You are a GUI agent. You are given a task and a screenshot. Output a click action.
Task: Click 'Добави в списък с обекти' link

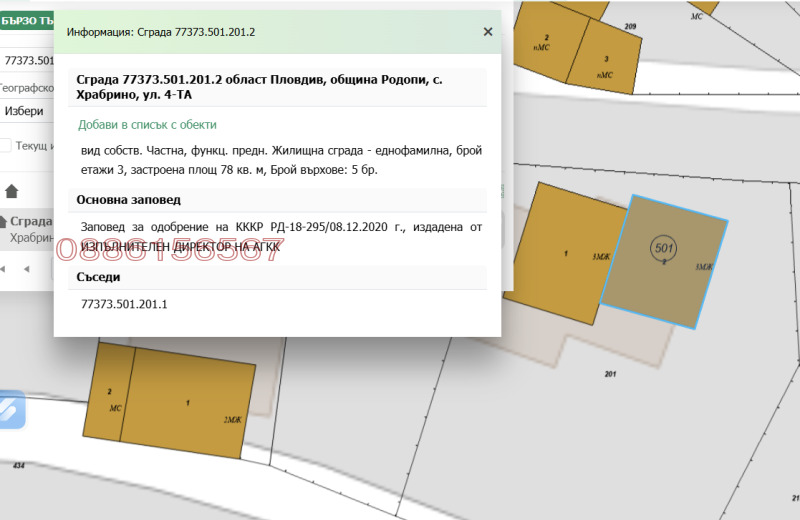pyautogui.click(x=147, y=125)
